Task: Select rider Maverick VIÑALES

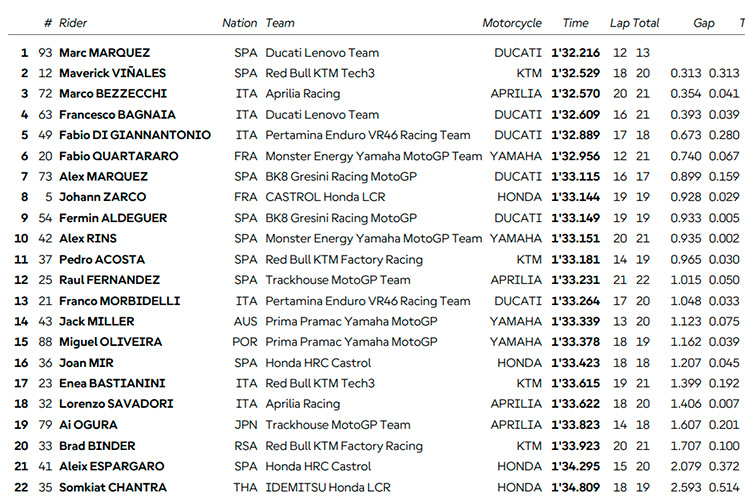Action: pos(113,73)
